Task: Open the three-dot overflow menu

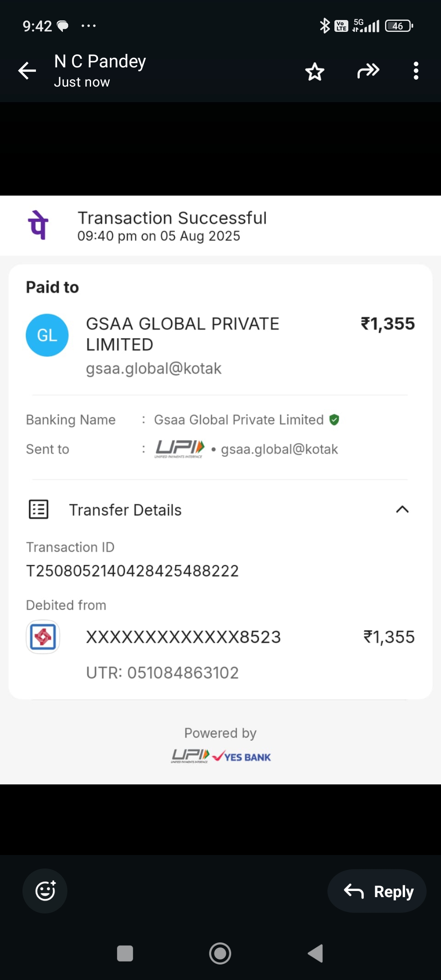Action: (x=416, y=71)
